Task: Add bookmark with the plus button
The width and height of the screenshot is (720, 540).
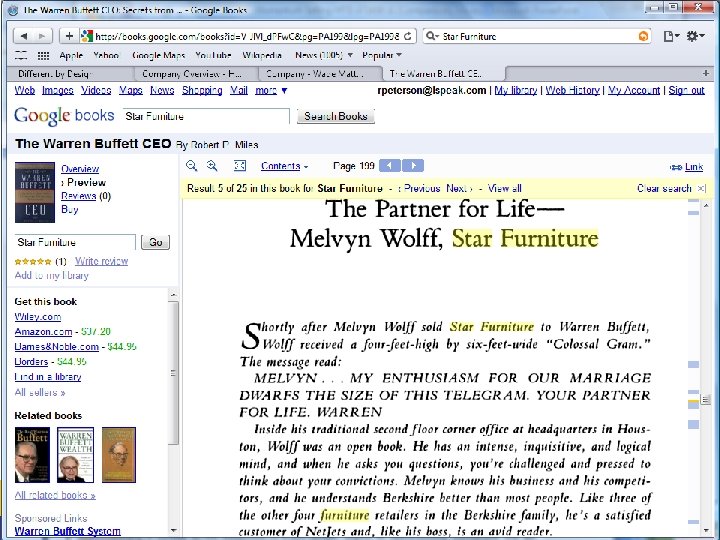Action: pos(69,36)
